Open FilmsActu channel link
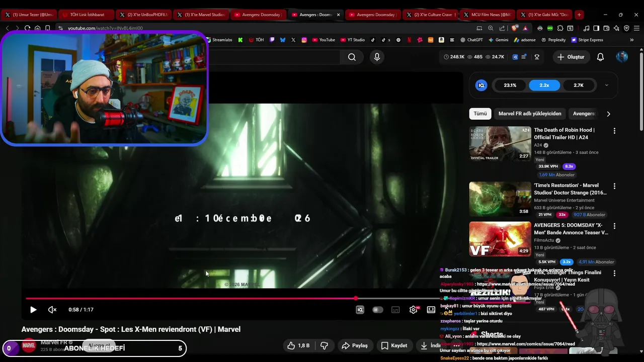644x362 pixels. [544, 240]
